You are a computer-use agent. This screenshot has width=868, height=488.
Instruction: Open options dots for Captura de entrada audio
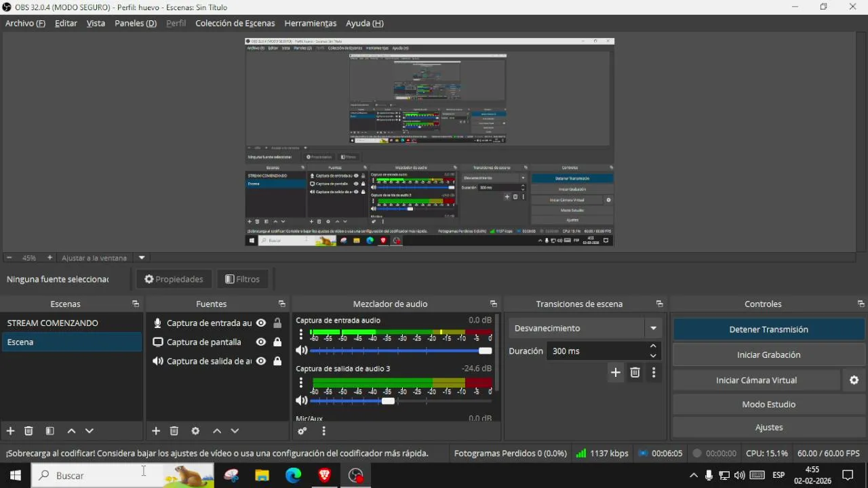pyautogui.click(x=301, y=335)
